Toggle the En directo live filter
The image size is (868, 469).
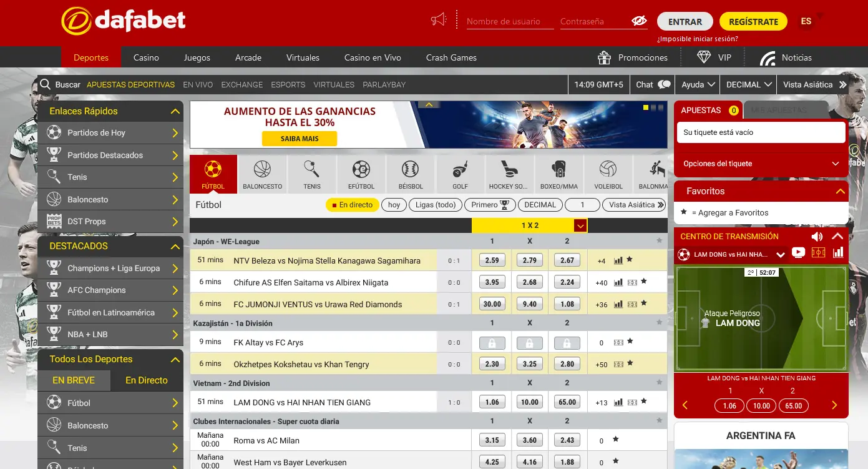pyautogui.click(x=352, y=205)
